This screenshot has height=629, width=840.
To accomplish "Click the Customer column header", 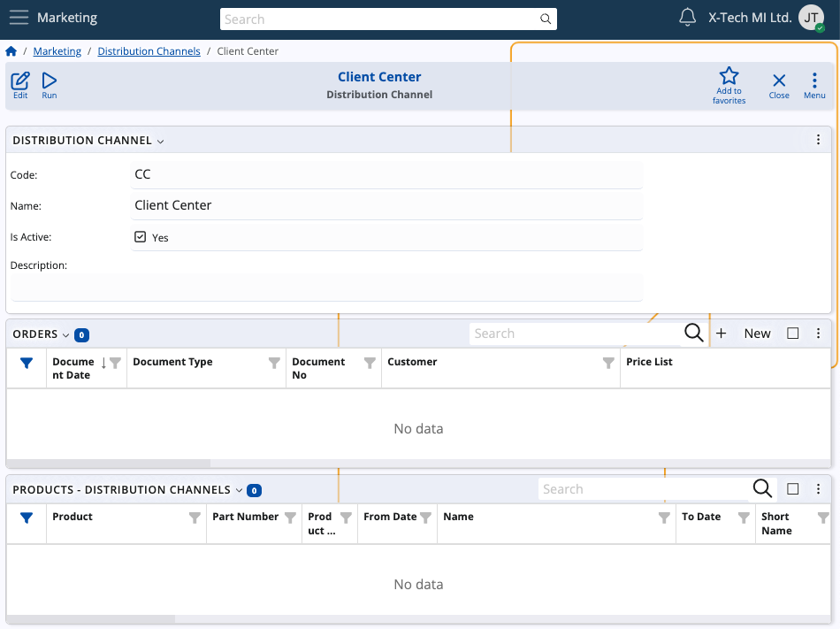I will [412, 362].
